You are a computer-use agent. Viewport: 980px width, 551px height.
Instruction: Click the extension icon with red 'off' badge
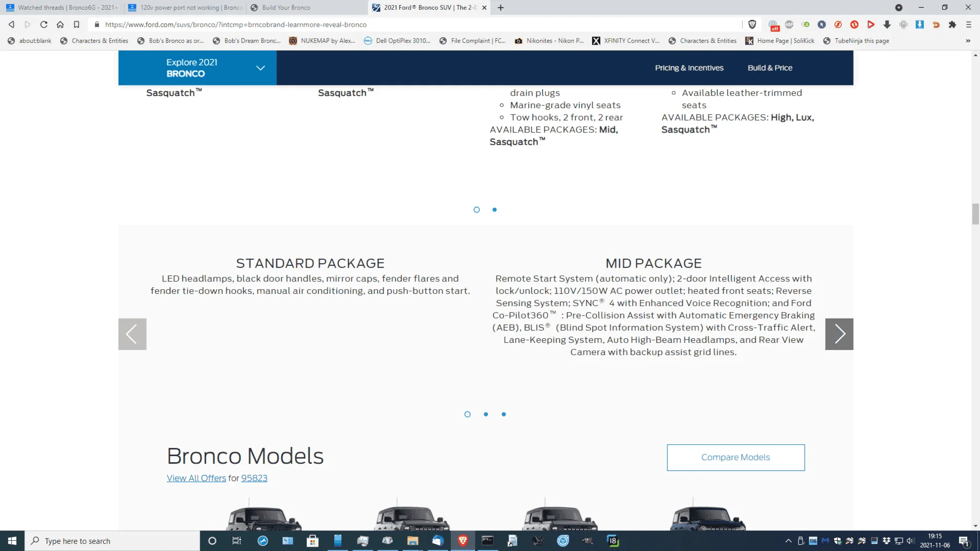pos(773,25)
